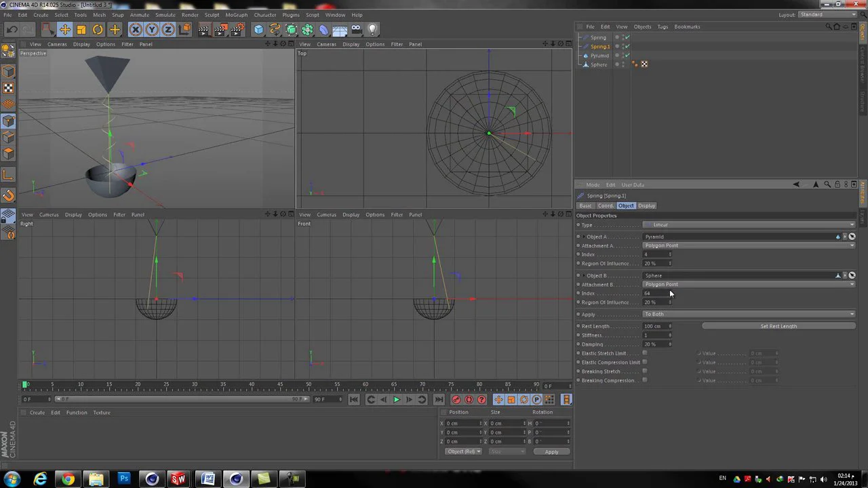Click Index A value stepper arrows
The width and height of the screenshot is (868, 488).
(x=670, y=254)
